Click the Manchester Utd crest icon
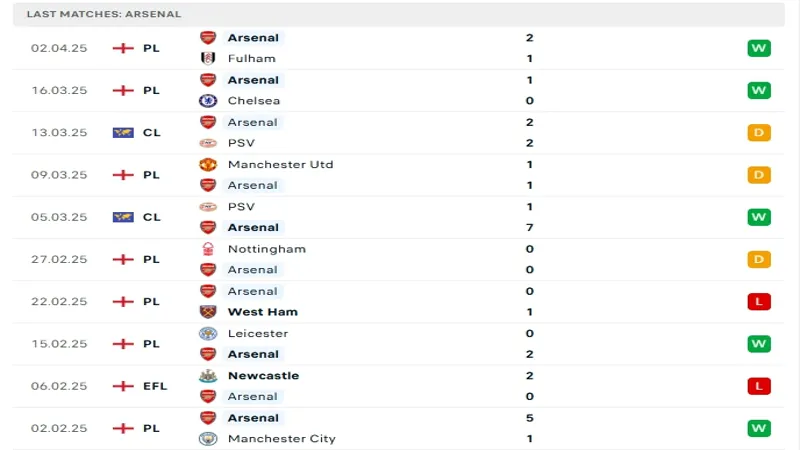The height and width of the screenshot is (450, 800). [x=208, y=164]
